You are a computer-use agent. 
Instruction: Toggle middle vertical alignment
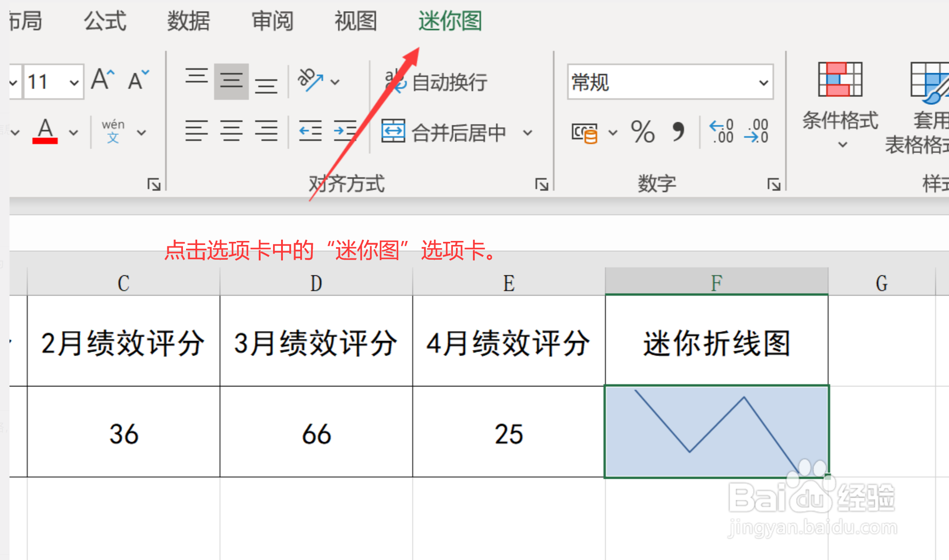point(231,82)
